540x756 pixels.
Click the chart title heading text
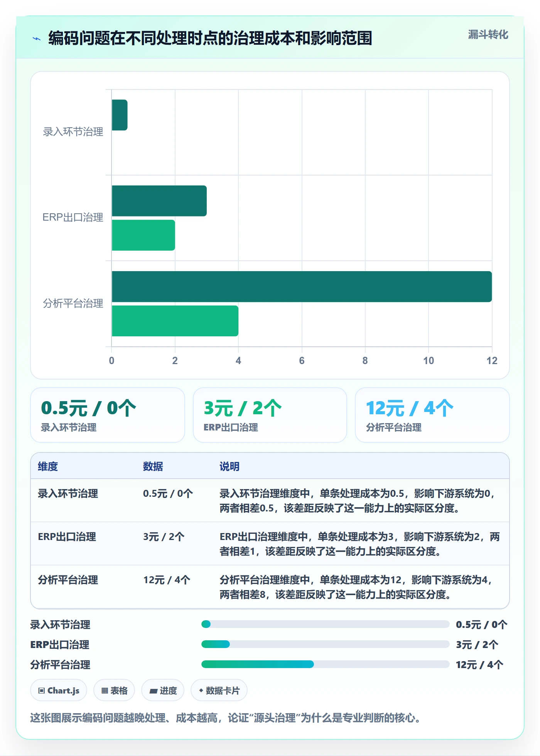[x=210, y=38]
